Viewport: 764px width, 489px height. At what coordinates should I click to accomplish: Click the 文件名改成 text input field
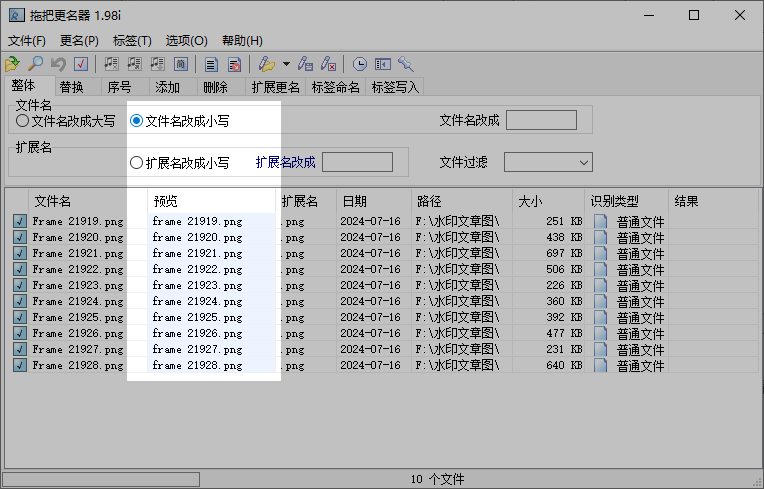click(x=541, y=120)
